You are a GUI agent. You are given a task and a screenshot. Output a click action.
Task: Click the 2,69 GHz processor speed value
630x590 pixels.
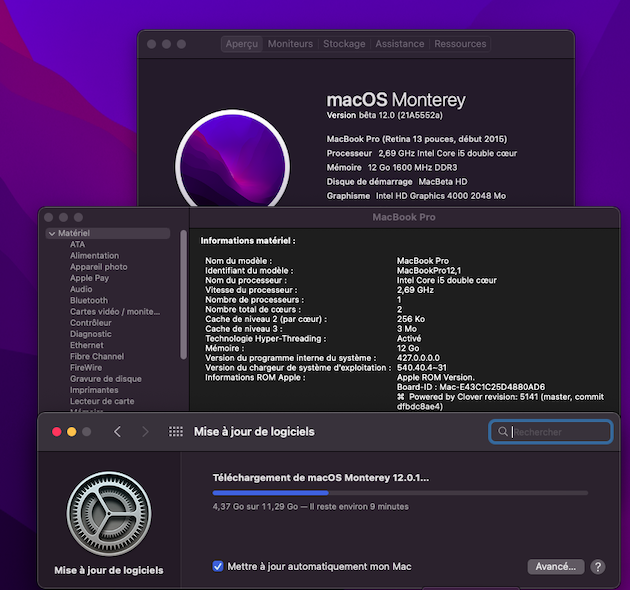[415, 290]
